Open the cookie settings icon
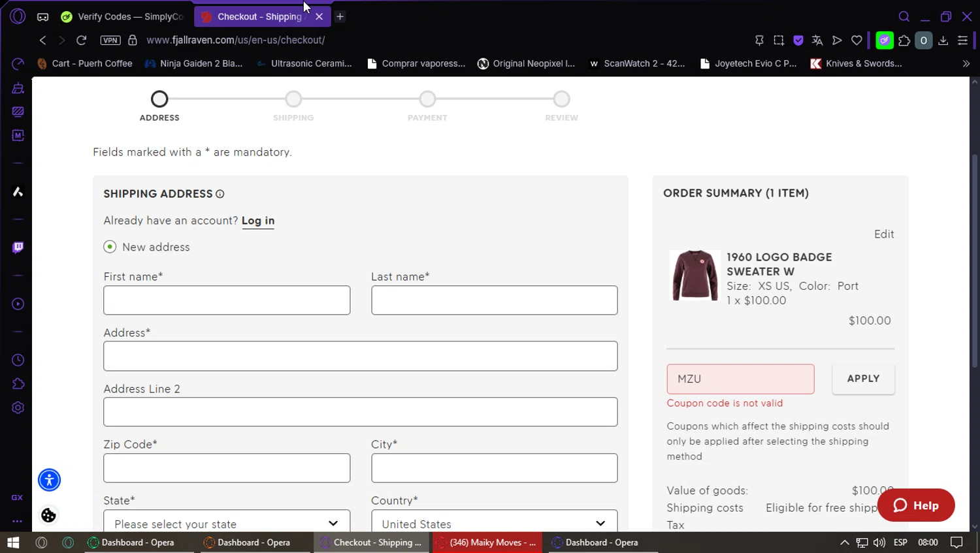980x553 pixels. point(48,515)
